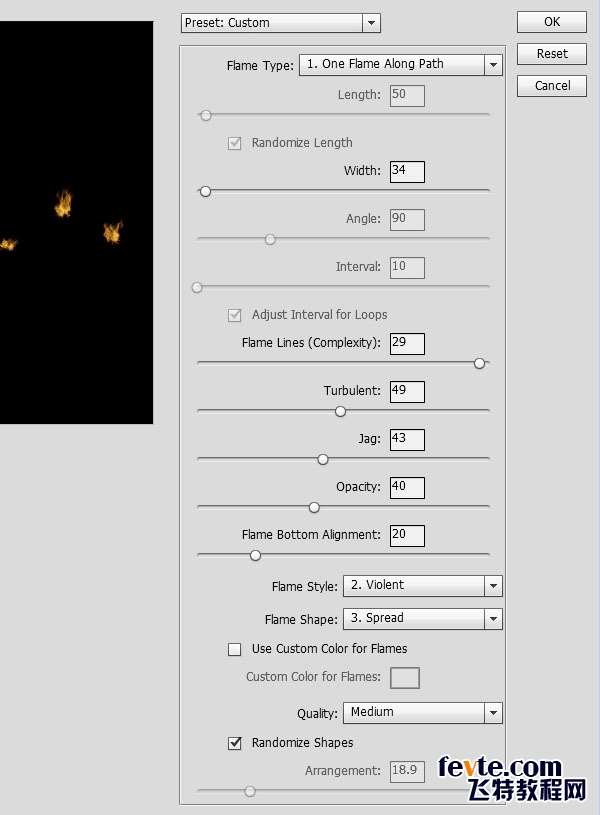The image size is (600, 815).
Task: Expand the Quality dropdown
Action: point(421,712)
